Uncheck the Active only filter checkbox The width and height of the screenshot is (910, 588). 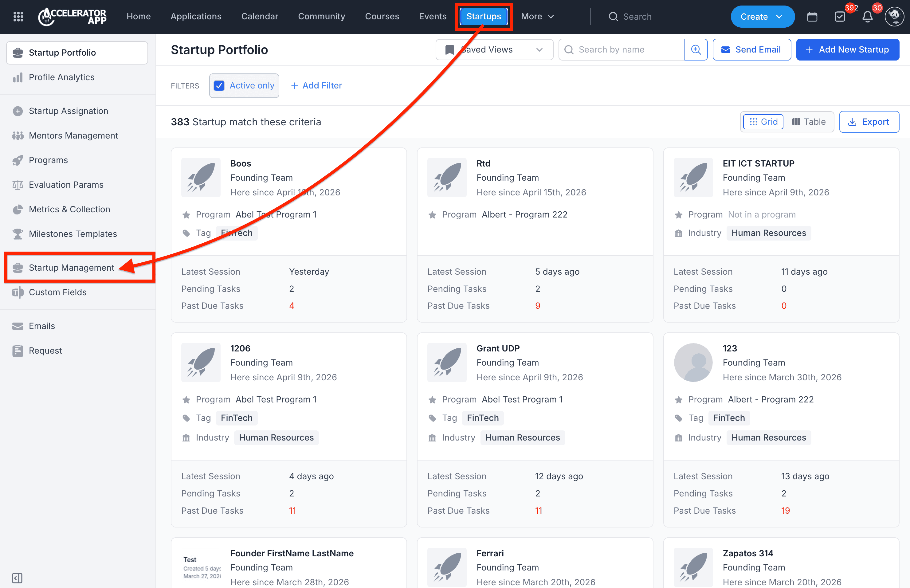point(219,85)
